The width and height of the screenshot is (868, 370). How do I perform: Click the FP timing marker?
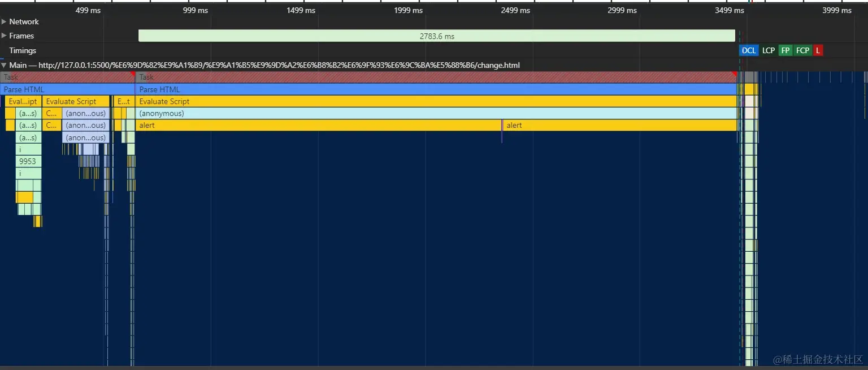785,50
